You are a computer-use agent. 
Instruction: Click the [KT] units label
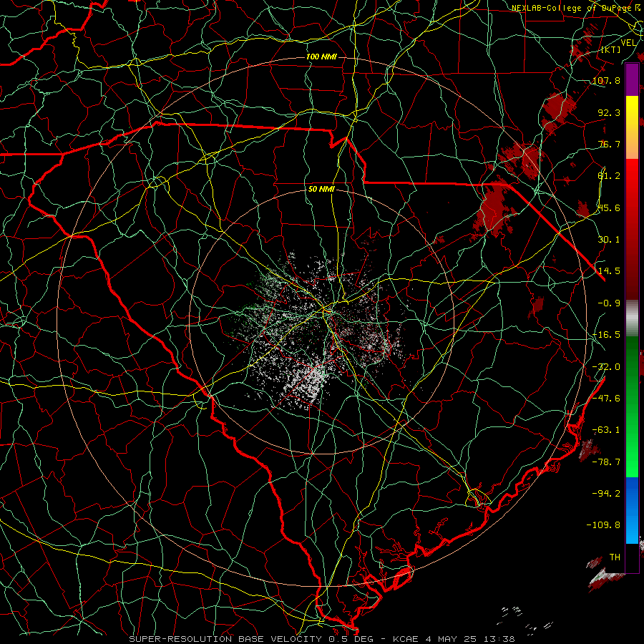[x=611, y=49]
